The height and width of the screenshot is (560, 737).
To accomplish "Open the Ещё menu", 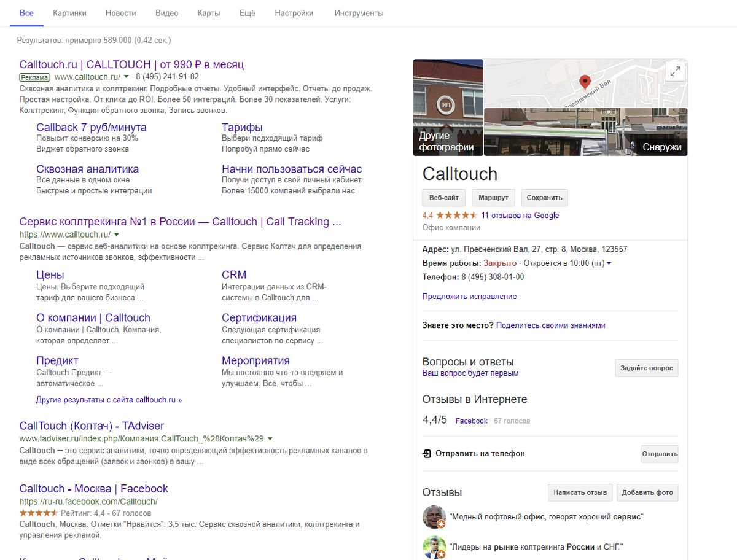I will (248, 13).
